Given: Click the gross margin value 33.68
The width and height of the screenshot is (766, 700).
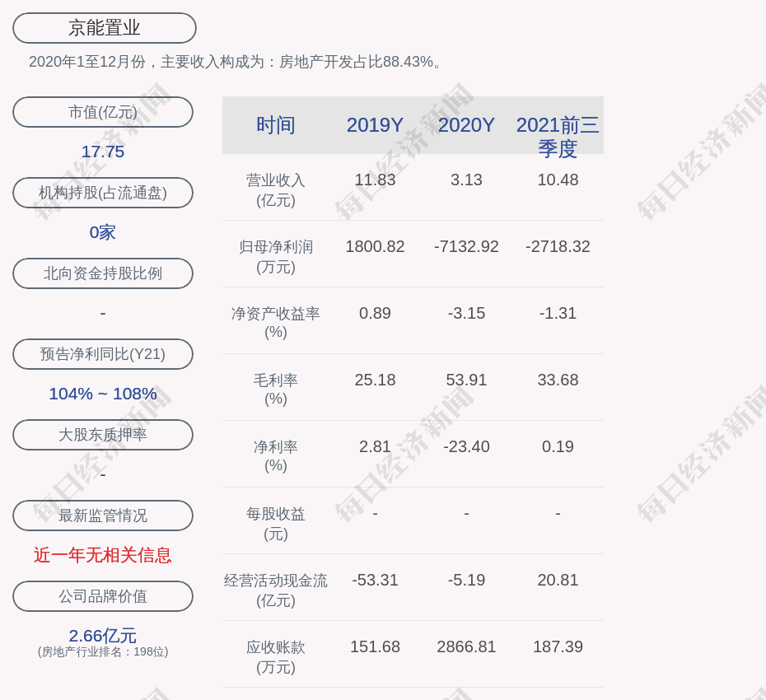Looking at the screenshot, I should click(558, 380).
